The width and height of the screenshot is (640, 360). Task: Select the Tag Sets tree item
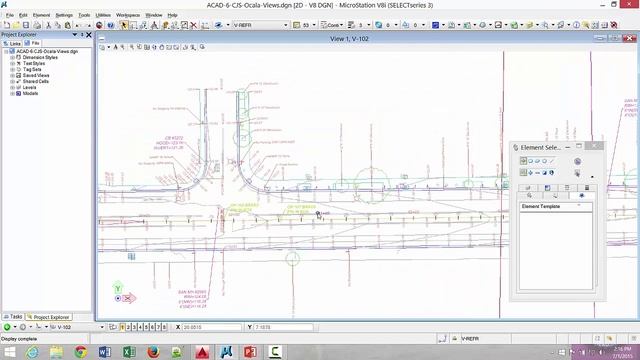point(32,69)
